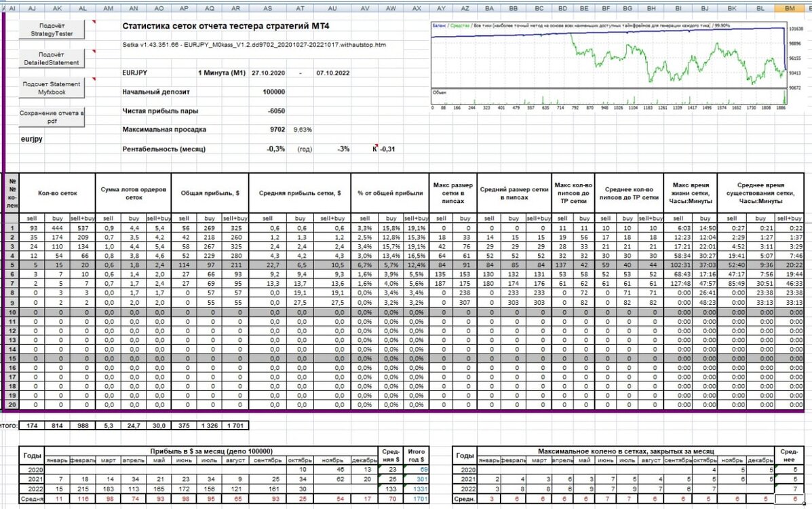Select yearly profitability value -3%
This screenshot has height=509, width=812.
coord(343,149)
